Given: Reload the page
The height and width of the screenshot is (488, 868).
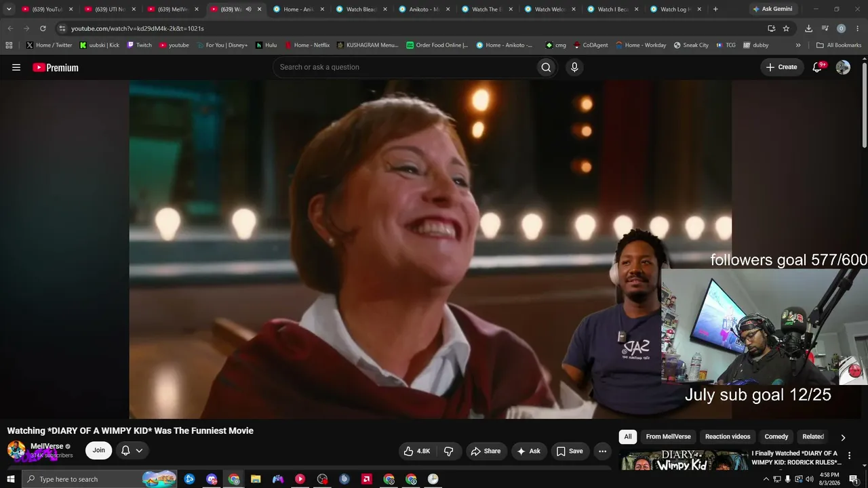Looking at the screenshot, I should (43, 28).
